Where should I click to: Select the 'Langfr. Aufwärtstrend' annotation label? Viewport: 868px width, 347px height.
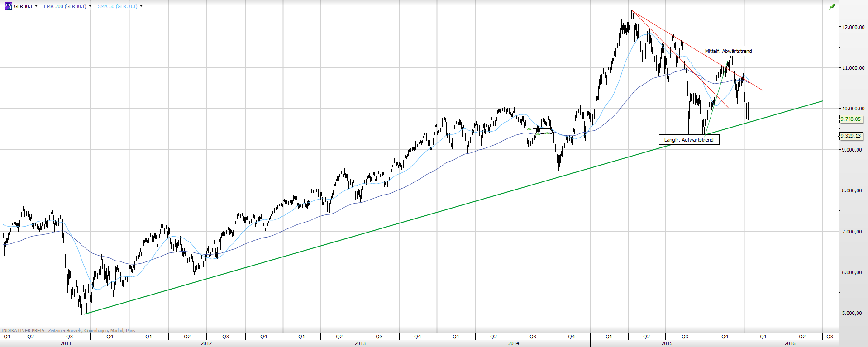point(688,140)
